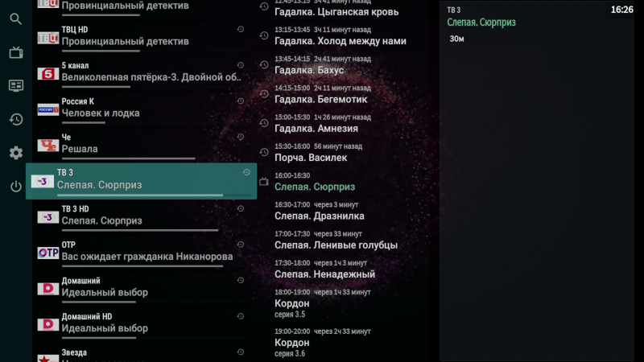Select Кордон серия 3.5 at 18:00
Screen dimensions: 644x362
click(x=345, y=304)
